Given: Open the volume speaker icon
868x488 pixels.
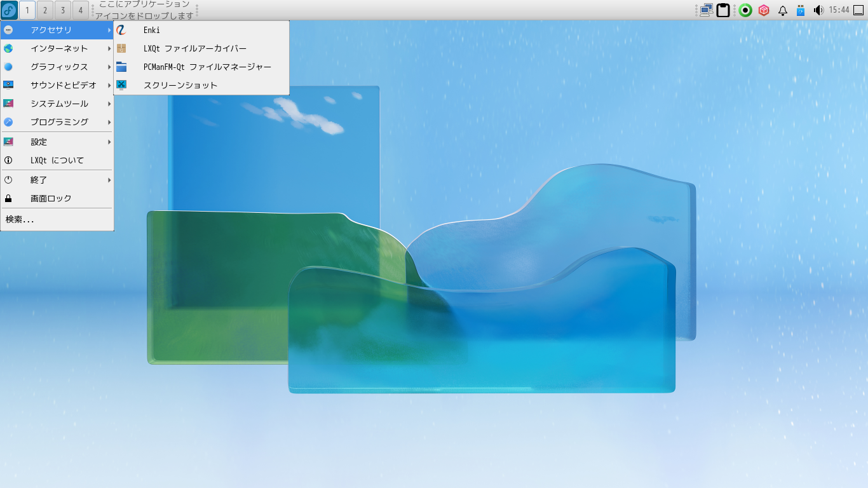Looking at the screenshot, I should [818, 10].
